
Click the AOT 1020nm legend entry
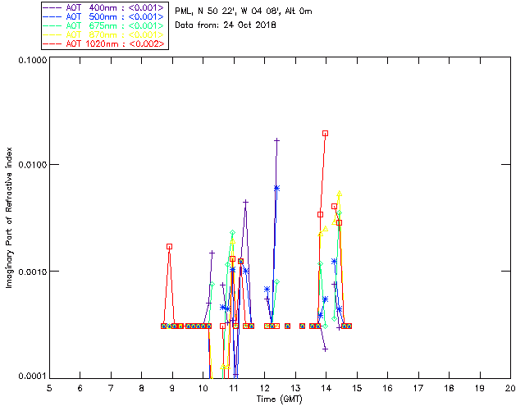coord(104,43)
